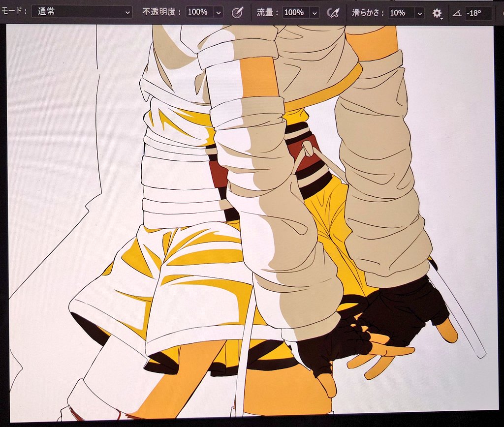Expand the opacity slider dropdown arrow

click(218, 13)
